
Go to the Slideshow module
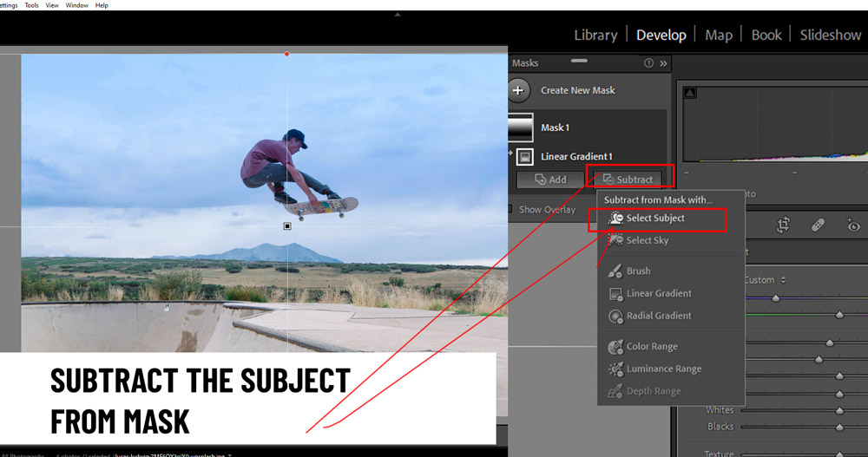click(831, 35)
